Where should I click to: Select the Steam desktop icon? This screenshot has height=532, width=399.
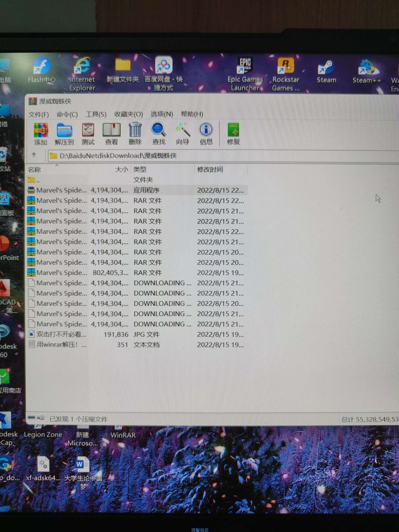326,72
